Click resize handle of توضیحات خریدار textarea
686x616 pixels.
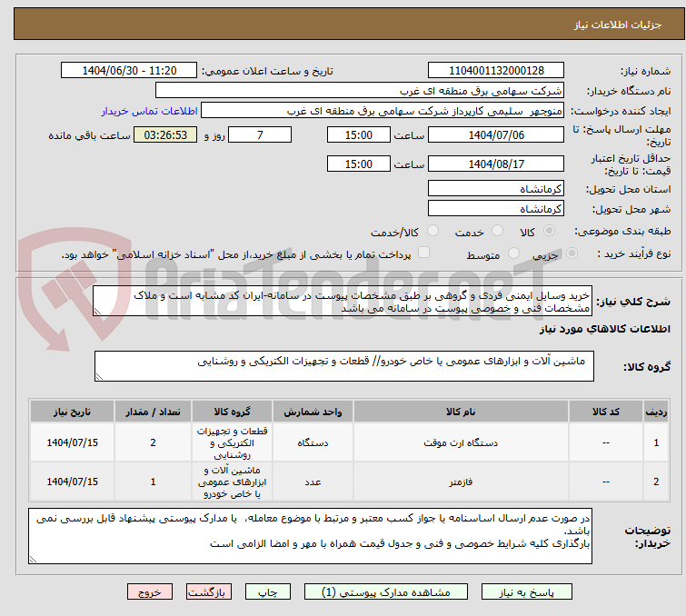pyautogui.click(x=33, y=559)
